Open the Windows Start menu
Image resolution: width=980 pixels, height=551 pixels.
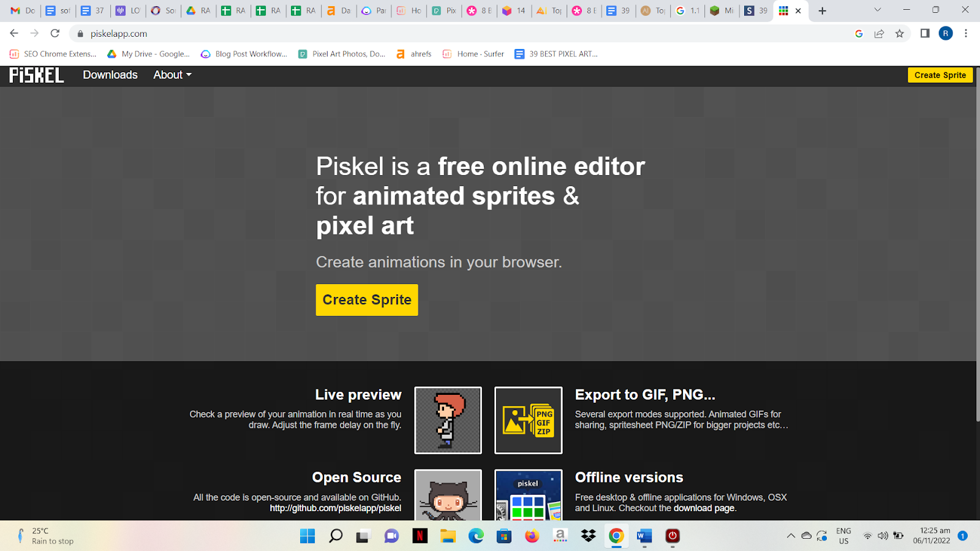pos(307,536)
